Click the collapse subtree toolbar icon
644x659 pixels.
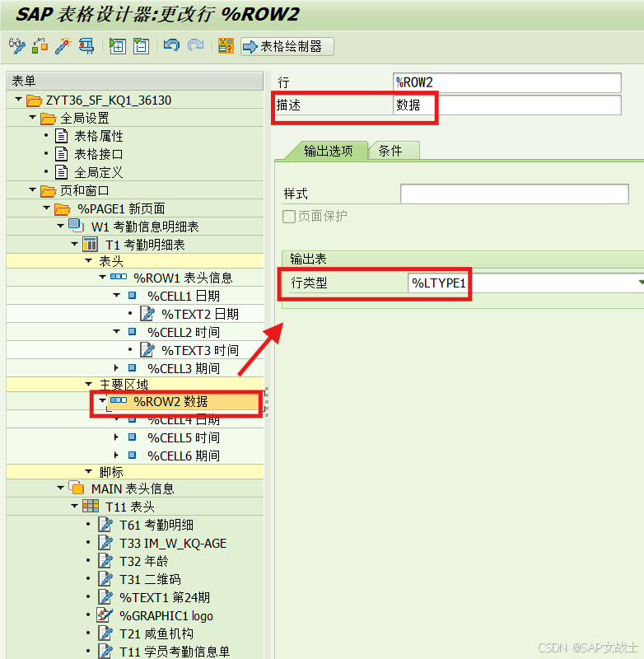pyautogui.click(x=141, y=46)
